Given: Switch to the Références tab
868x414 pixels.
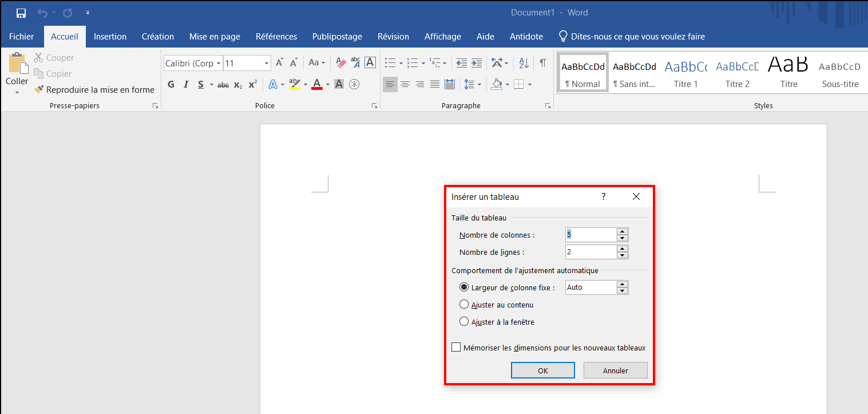Looking at the screenshot, I should coord(276,37).
